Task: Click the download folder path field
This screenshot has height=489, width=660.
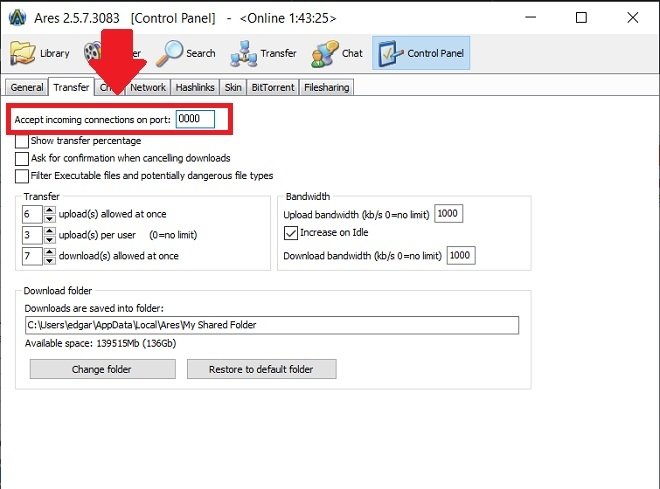Action: [271, 325]
